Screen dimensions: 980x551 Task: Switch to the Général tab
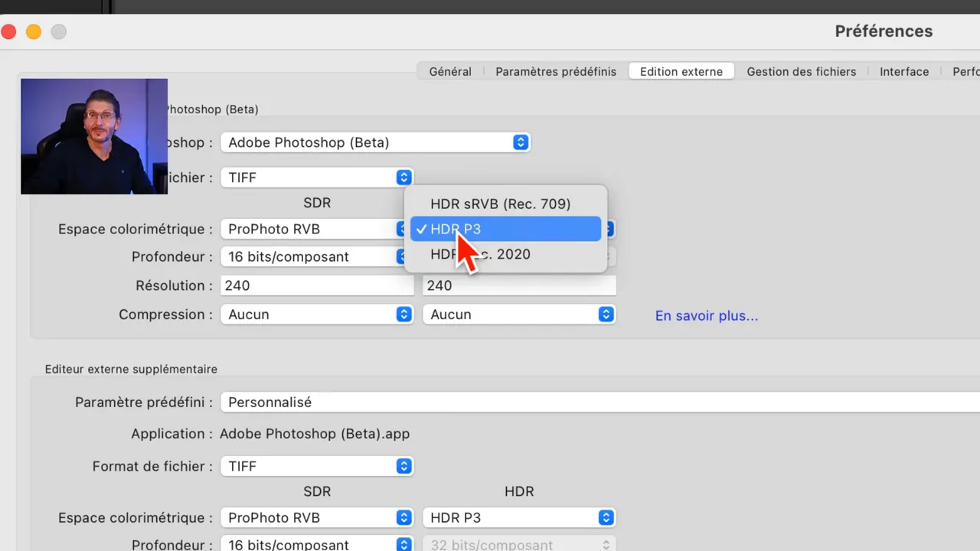point(450,71)
